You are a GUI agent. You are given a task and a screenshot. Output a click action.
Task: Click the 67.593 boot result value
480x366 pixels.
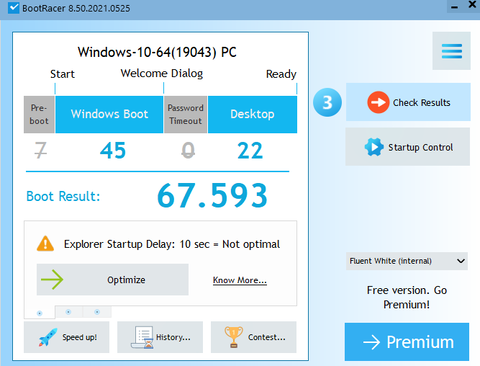(x=212, y=196)
